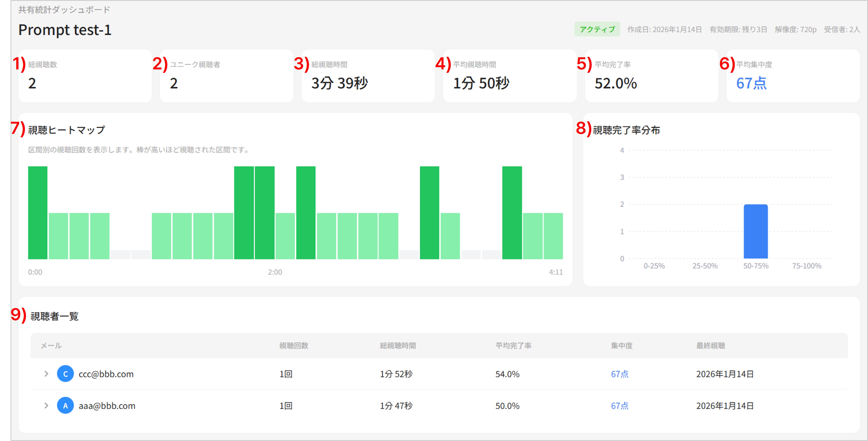The height and width of the screenshot is (441, 868).
Task: Click the last heatmap bar near 4:11
Action: tap(553, 236)
